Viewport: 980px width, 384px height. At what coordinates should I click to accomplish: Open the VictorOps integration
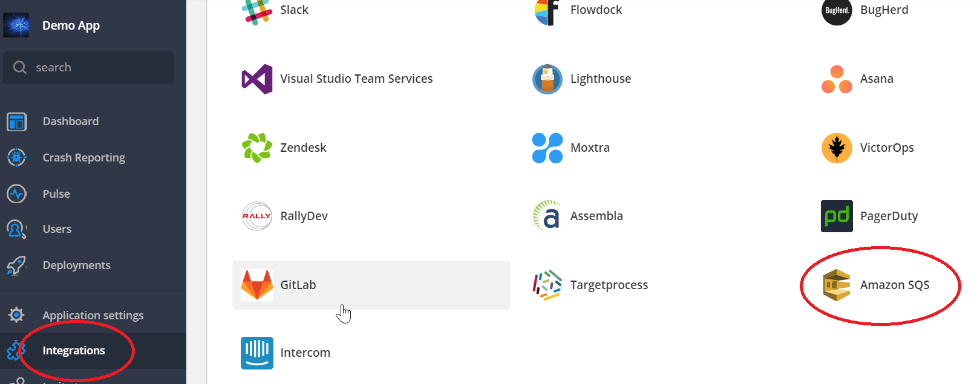[x=837, y=147]
